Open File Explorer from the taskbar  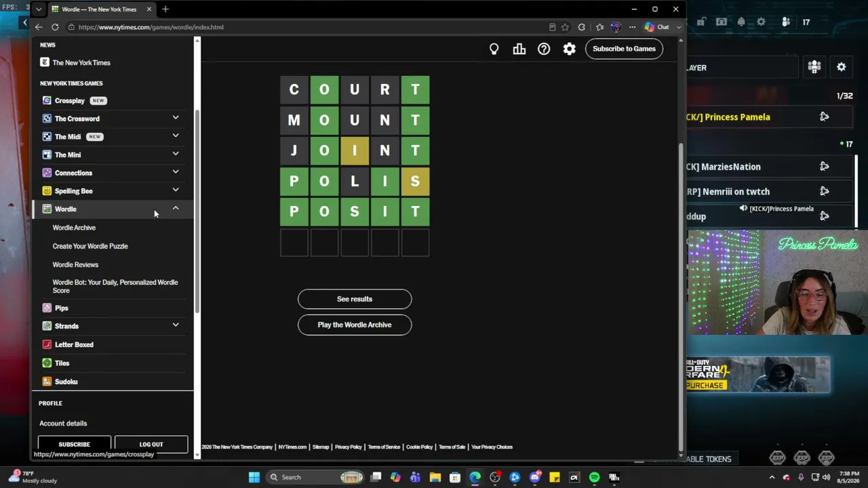pyautogui.click(x=435, y=477)
